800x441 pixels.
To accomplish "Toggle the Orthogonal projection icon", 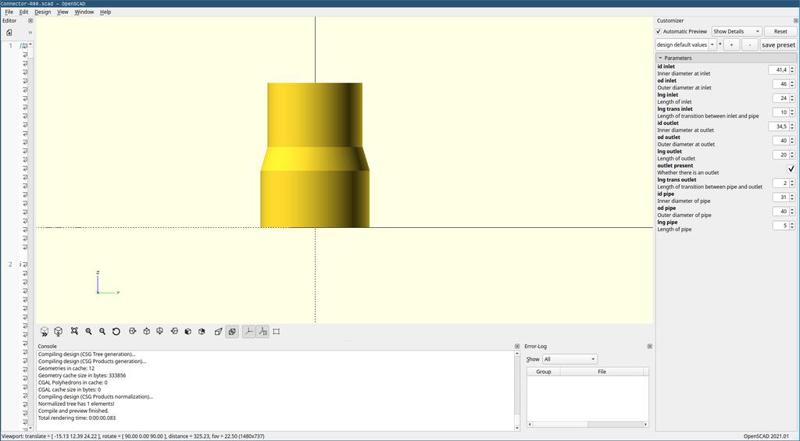I will [x=232, y=332].
